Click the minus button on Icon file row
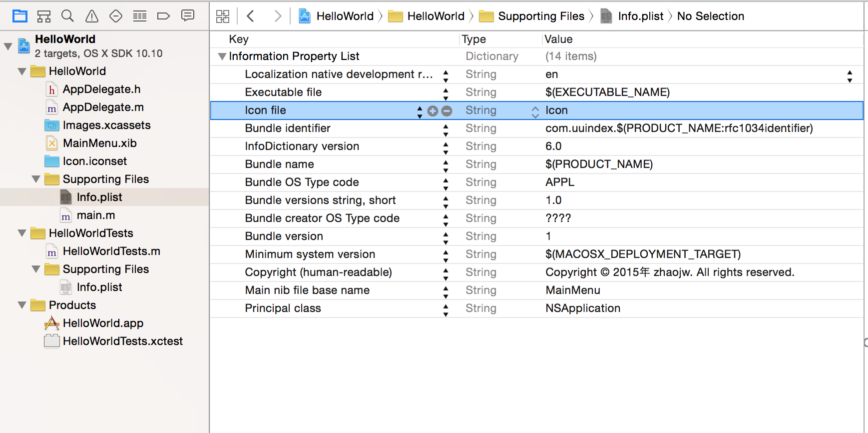868x433 pixels. tap(447, 111)
